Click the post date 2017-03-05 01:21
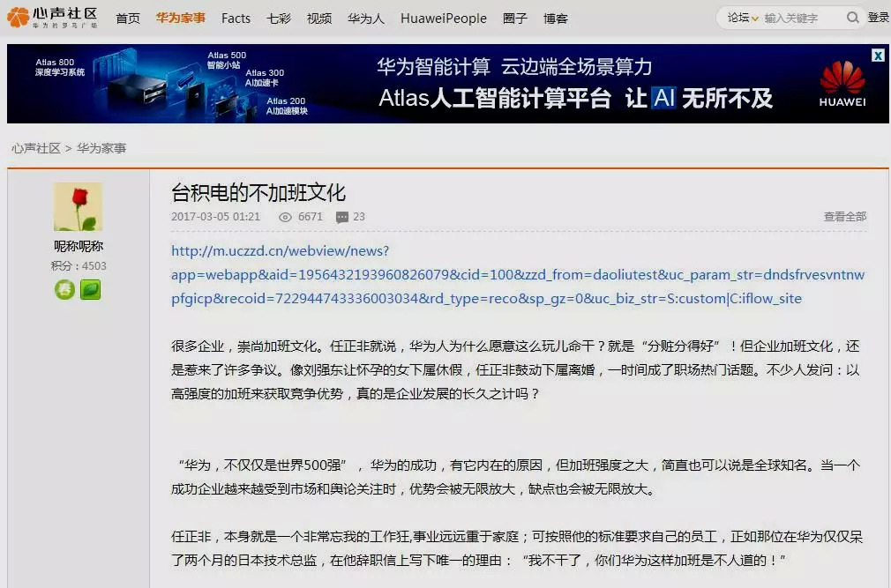Screen dimensions: 891x588 [215, 217]
